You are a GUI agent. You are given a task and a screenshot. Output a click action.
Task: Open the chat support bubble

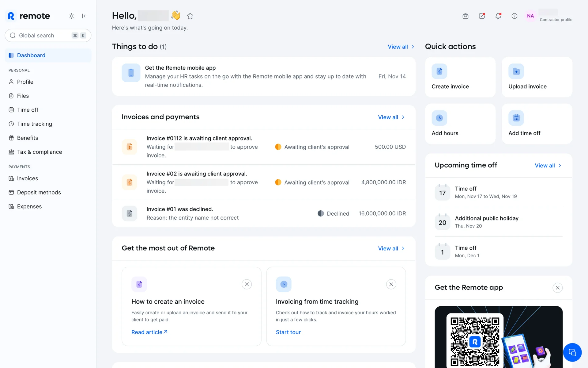[572, 352]
